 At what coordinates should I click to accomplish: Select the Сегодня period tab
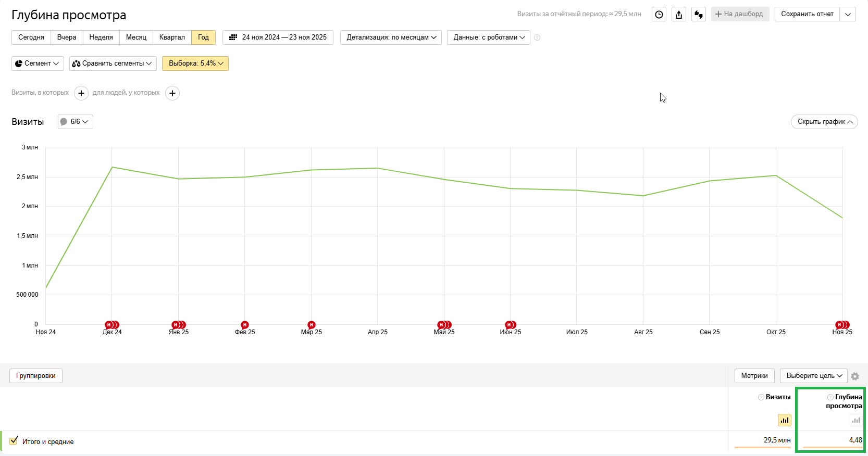pyautogui.click(x=31, y=37)
